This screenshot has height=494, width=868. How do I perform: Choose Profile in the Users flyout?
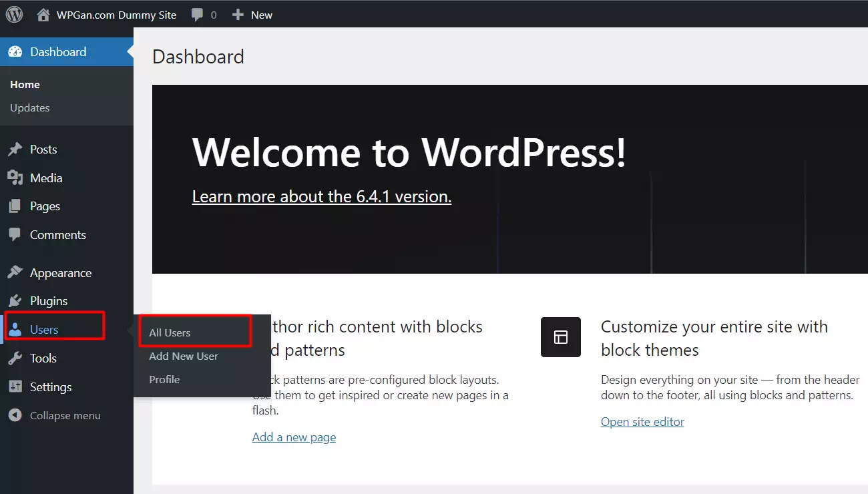164,380
